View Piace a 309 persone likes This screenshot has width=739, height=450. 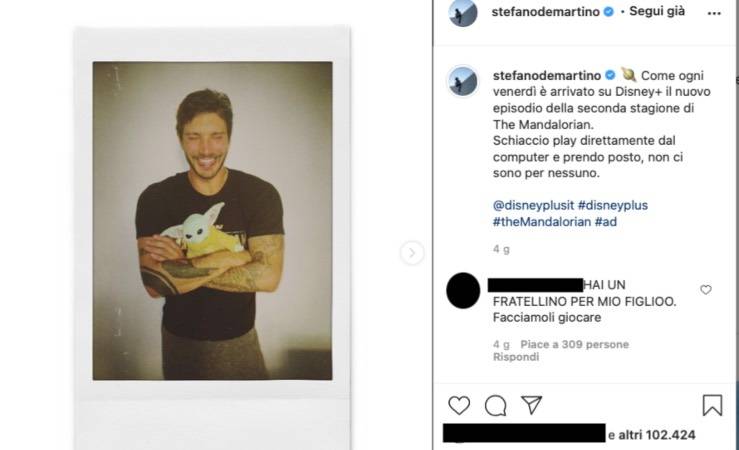[x=574, y=344]
